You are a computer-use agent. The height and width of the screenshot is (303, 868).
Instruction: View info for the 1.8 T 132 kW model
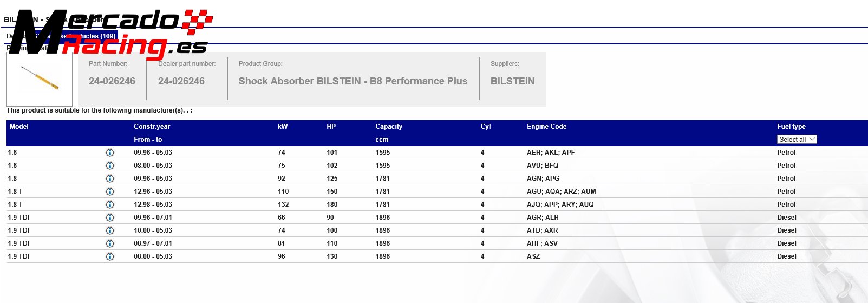pos(110,205)
